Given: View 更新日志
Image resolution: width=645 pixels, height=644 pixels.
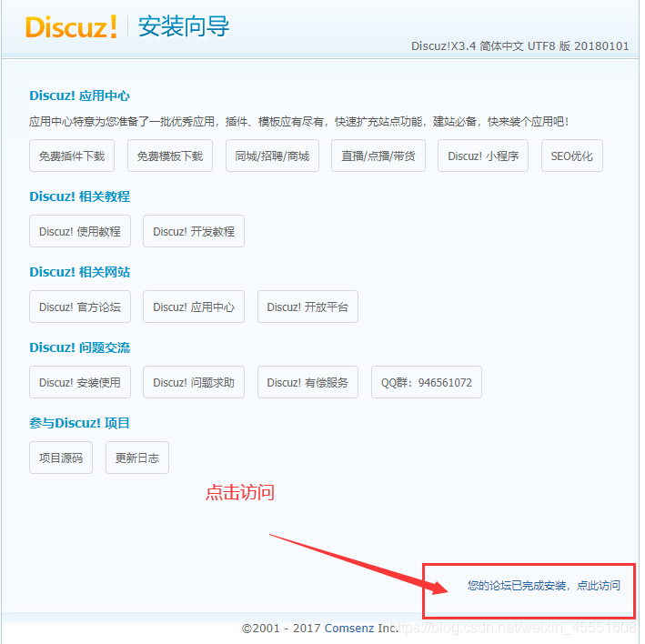Looking at the screenshot, I should 137,458.
